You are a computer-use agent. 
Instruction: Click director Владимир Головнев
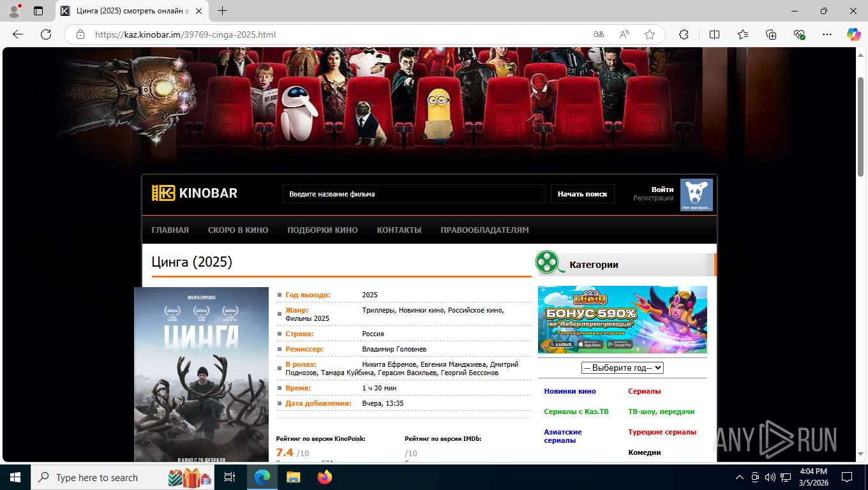tap(394, 349)
